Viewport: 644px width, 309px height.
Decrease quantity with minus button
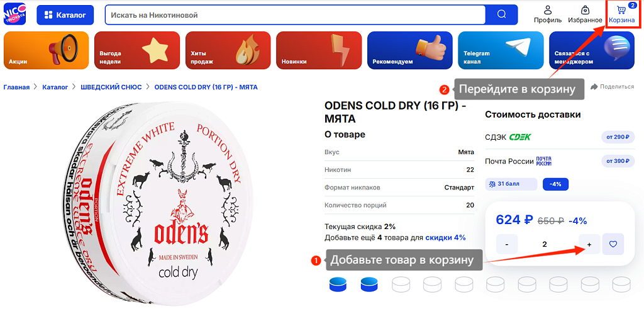tap(507, 244)
